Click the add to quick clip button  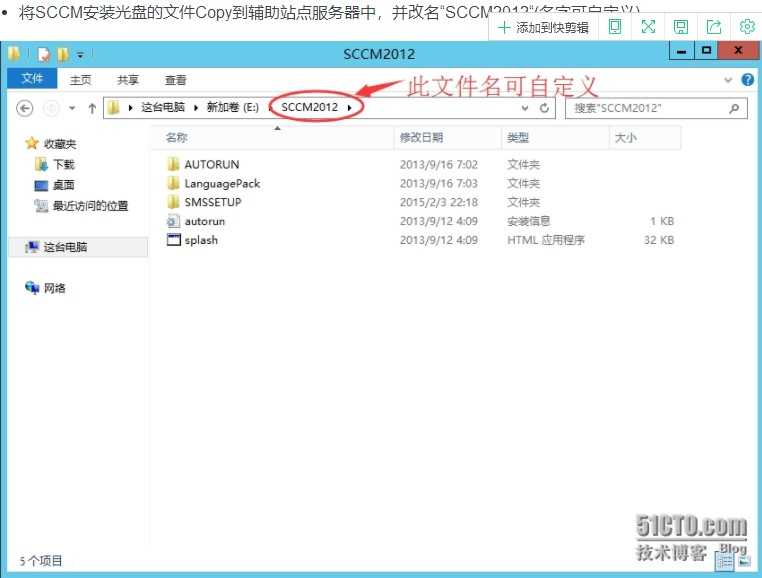tap(543, 27)
